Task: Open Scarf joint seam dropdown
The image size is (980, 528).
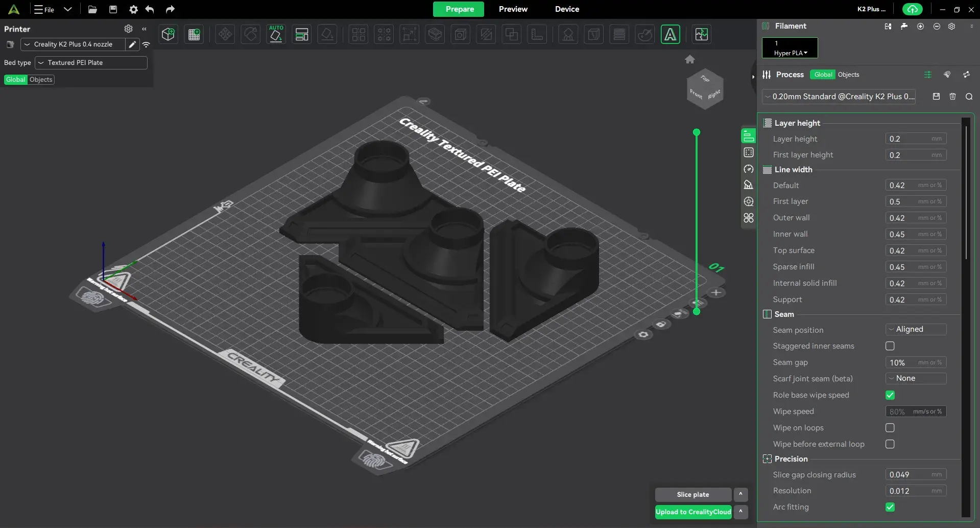Action: tap(916, 378)
